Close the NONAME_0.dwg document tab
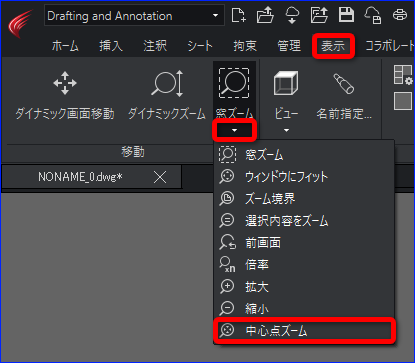Screen dimensions: 415x363 pyautogui.click(x=160, y=177)
